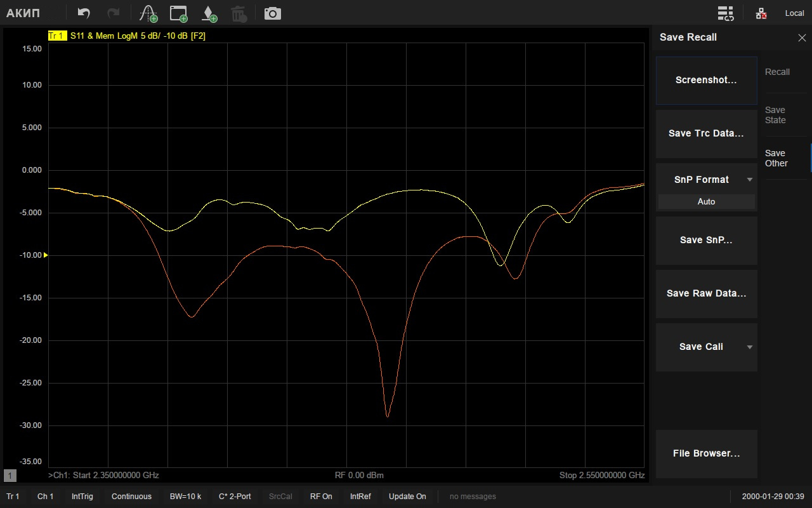Image resolution: width=812 pixels, height=508 pixels.
Task: Toggle RF On in status bar
Action: (x=321, y=497)
